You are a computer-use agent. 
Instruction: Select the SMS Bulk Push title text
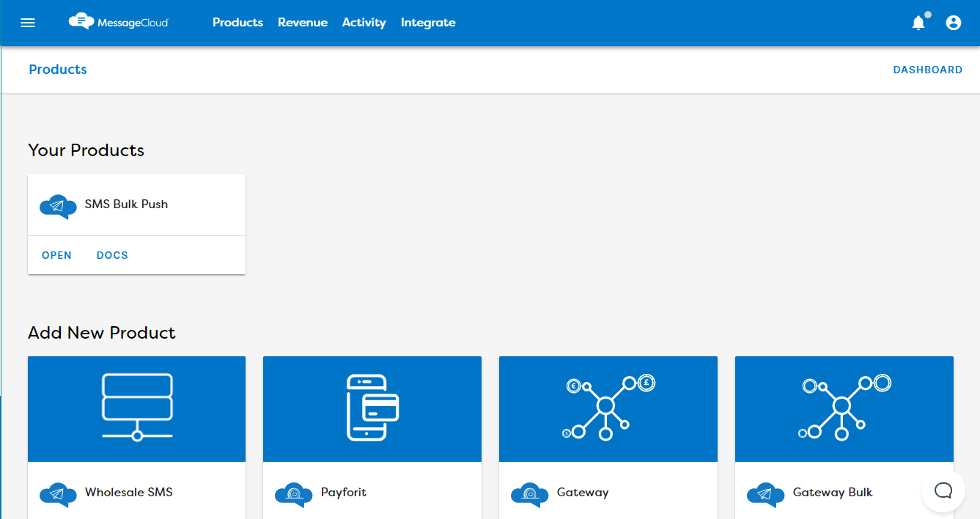pyautogui.click(x=126, y=205)
